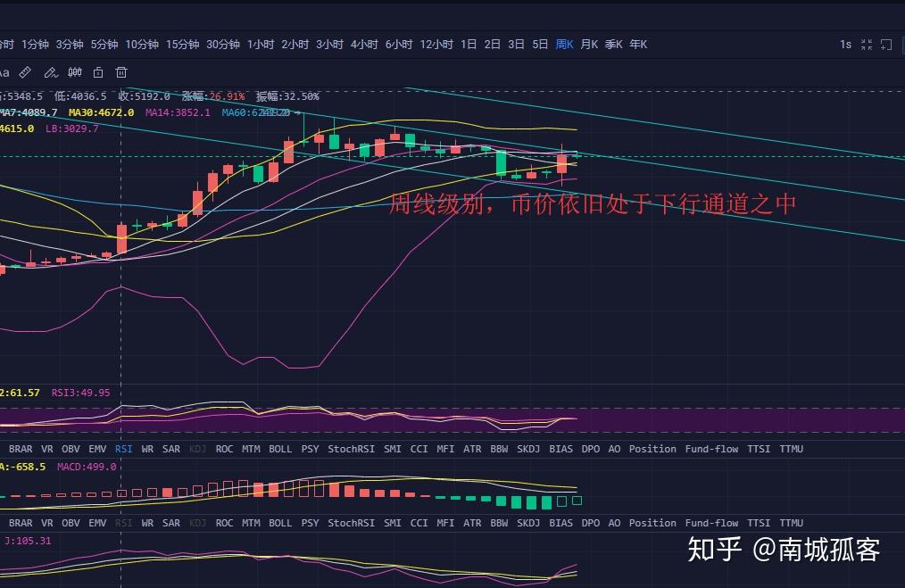Click the add chart window icon
This screenshot has height=588, width=905.
(x=886, y=45)
